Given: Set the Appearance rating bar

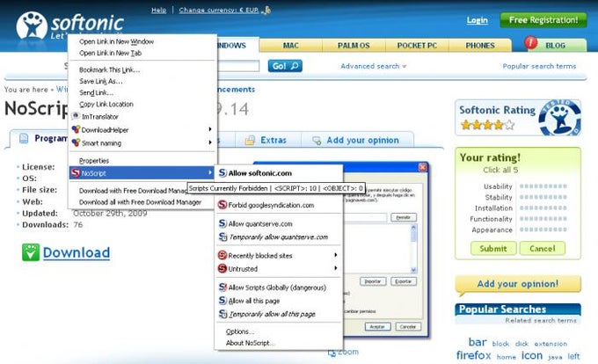Looking at the screenshot, I should [543, 229].
